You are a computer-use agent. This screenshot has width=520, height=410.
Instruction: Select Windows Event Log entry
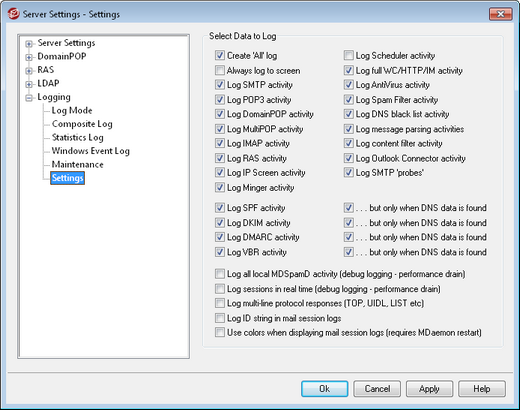pos(90,151)
